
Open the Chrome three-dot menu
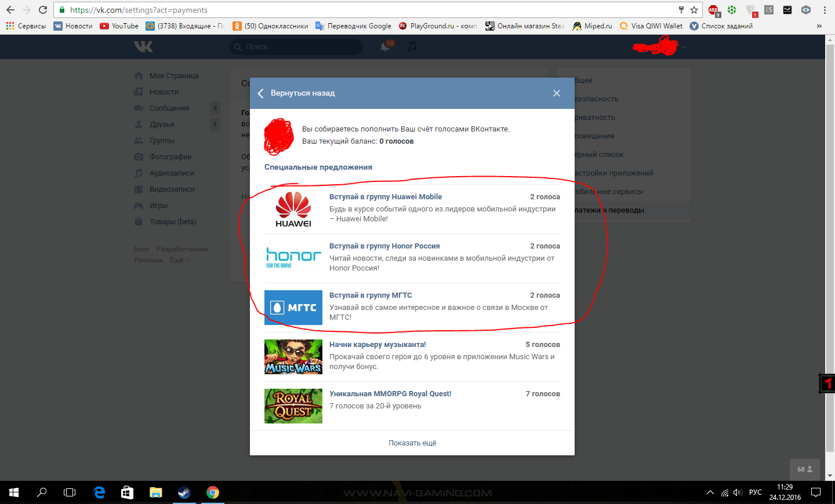(825, 10)
